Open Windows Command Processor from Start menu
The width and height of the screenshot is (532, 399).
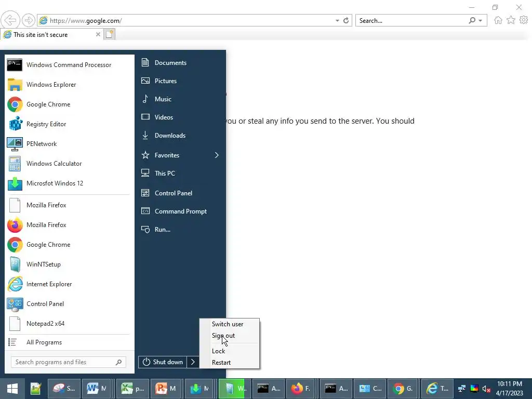click(x=70, y=65)
